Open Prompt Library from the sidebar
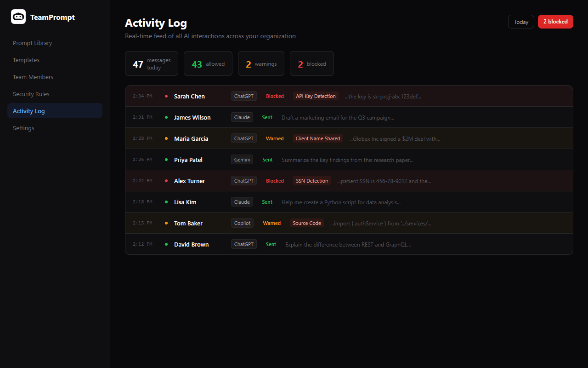 point(32,43)
